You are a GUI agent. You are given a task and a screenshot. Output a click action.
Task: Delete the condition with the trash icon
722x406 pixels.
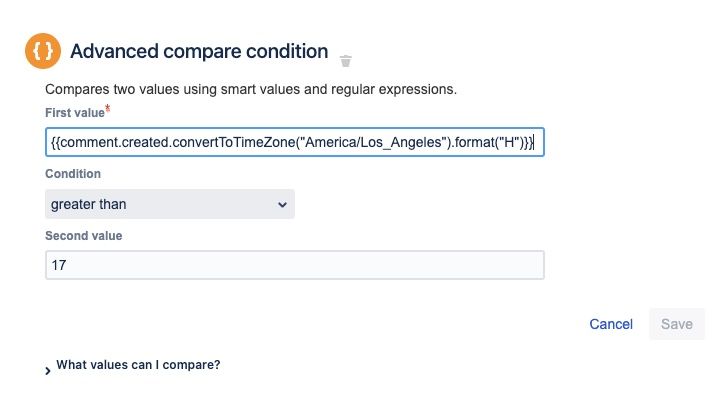coord(346,60)
